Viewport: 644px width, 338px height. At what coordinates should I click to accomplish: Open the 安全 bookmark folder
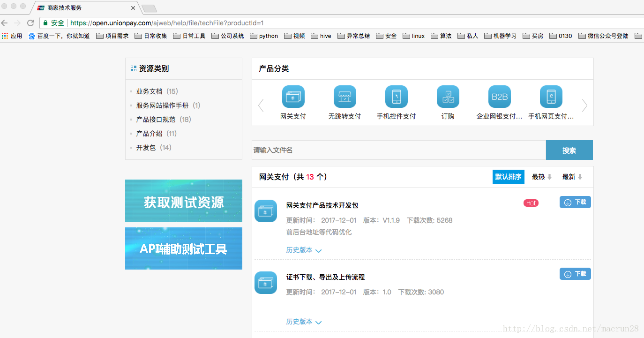(x=387, y=36)
